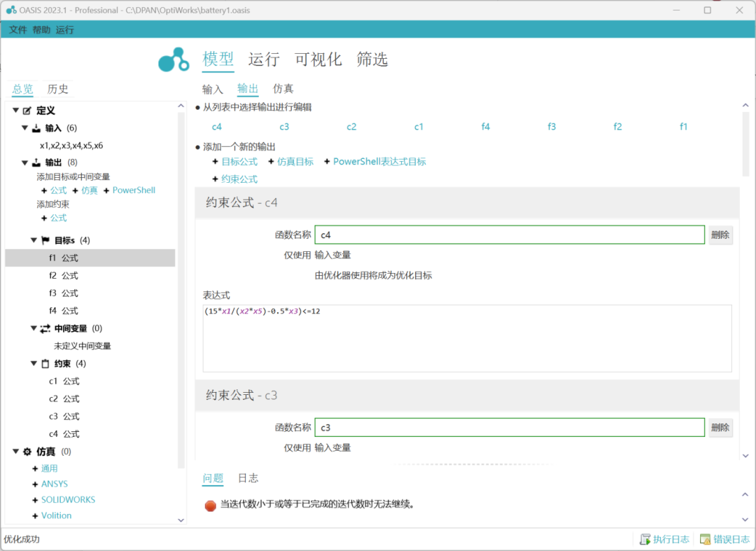Viewport: 756px width, 551px height.
Task: Click the 约束 clipboard icon
Action: (x=45, y=363)
